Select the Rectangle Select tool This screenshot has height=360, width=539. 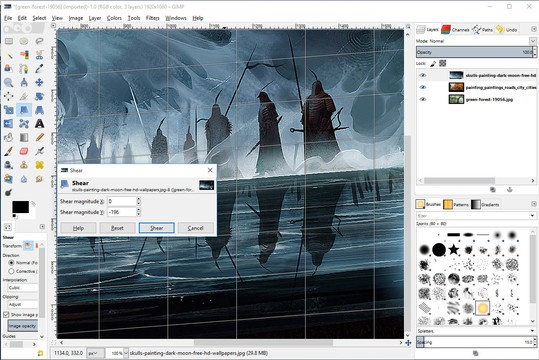(x=9, y=41)
